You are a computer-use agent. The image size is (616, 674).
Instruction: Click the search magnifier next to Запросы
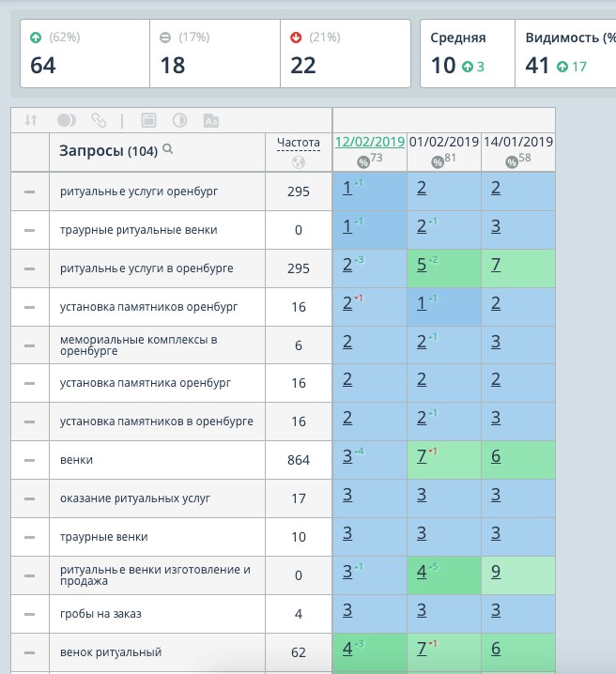point(168,149)
